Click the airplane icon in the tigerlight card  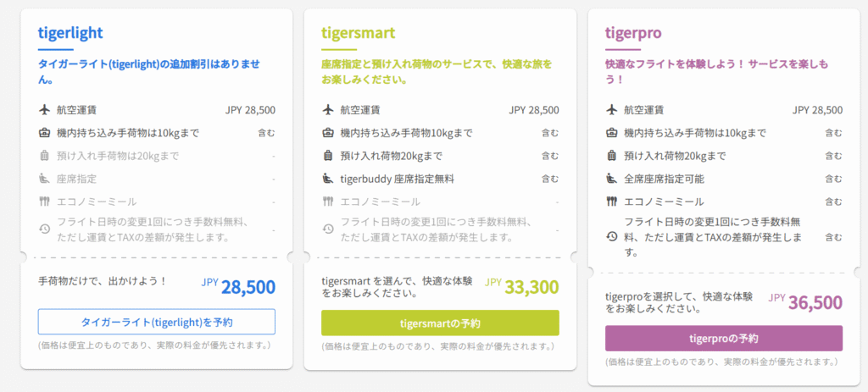(x=45, y=110)
